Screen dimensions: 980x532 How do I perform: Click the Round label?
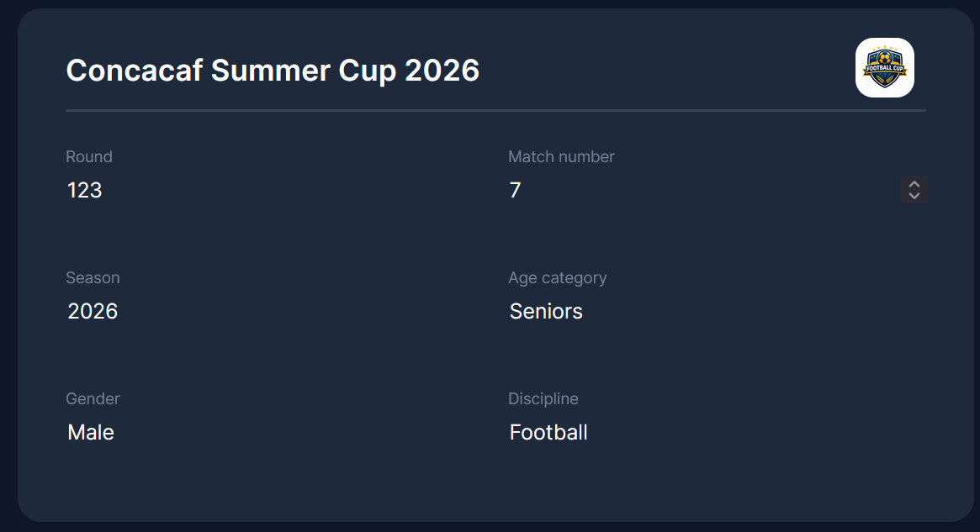89,156
